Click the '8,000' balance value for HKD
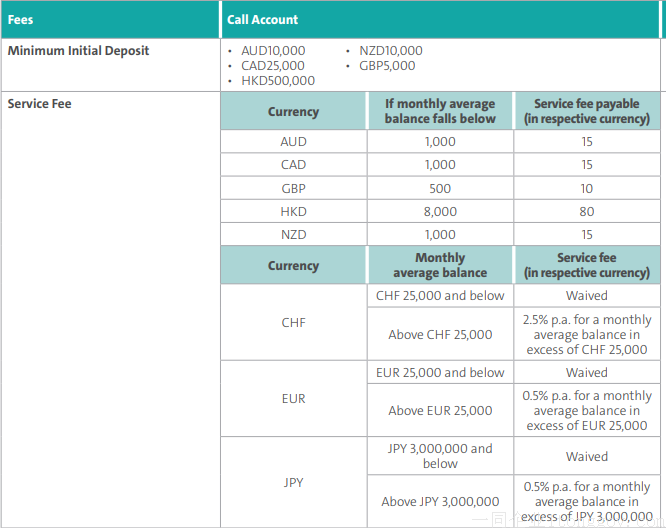The height and width of the screenshot is (528, 666). click(440, 211)
